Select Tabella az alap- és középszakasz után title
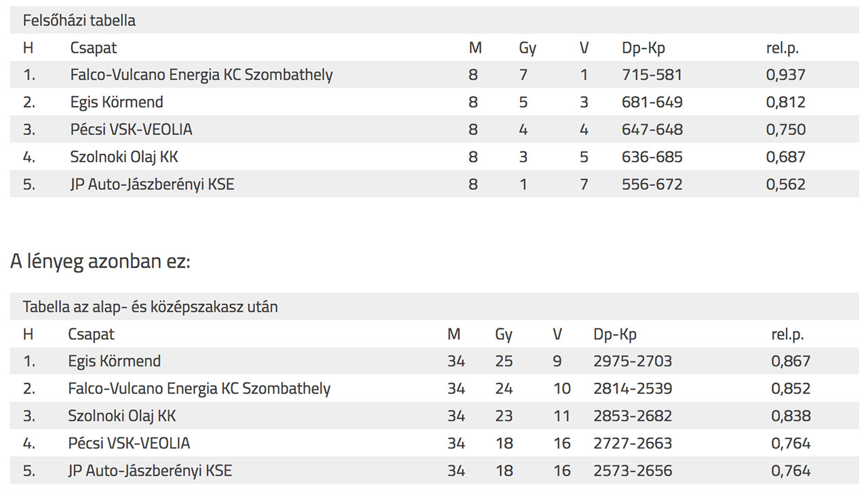 pyautogui.click(x=151, y=307)
